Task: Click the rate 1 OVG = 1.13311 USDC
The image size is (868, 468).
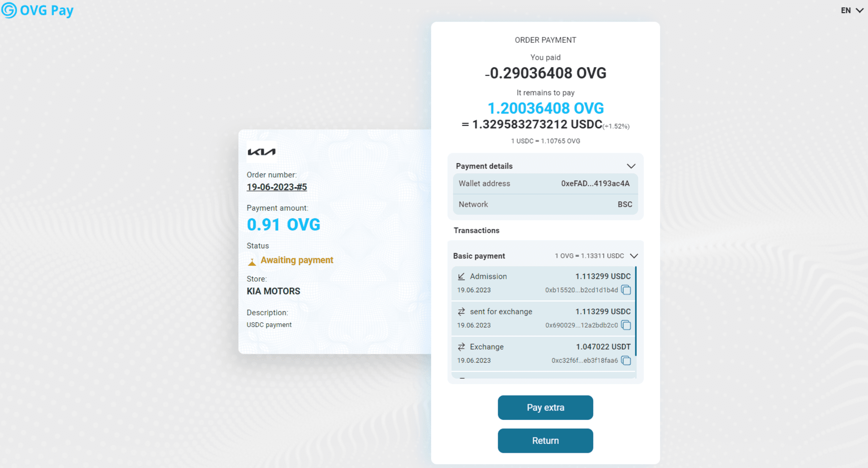Action: 589,256
